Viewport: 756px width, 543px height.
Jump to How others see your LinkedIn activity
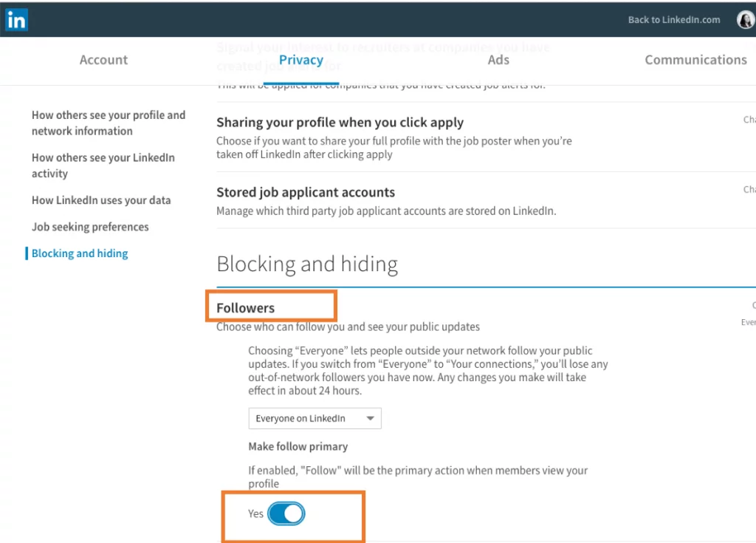pos(103,165)
